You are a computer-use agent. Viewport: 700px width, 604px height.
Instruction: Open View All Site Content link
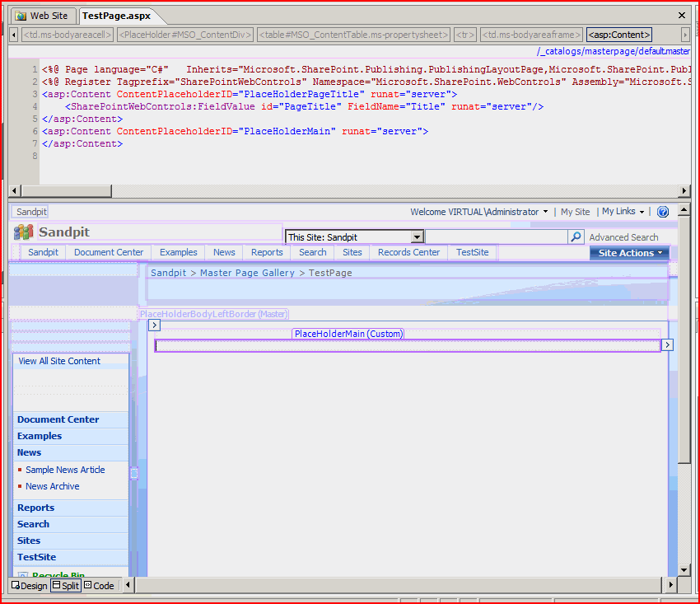click(x=59, y=361)
